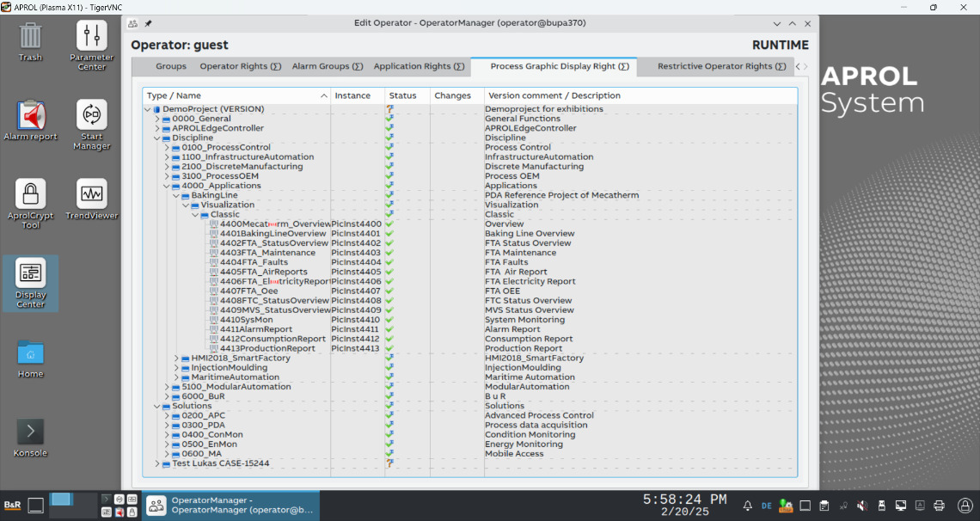Click status checkmark for 4401BakingLineOverview
The height and width of the screenshot is (521, 980).
coord(389,234)
